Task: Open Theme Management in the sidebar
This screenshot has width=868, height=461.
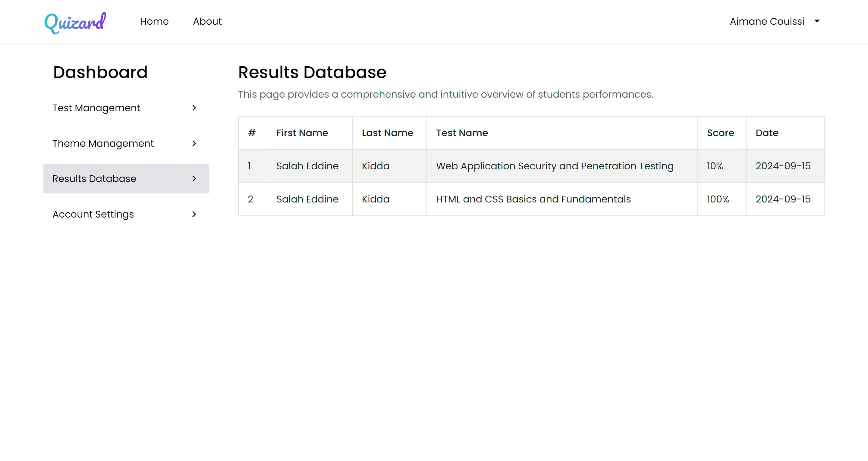Action: (126, 143)
